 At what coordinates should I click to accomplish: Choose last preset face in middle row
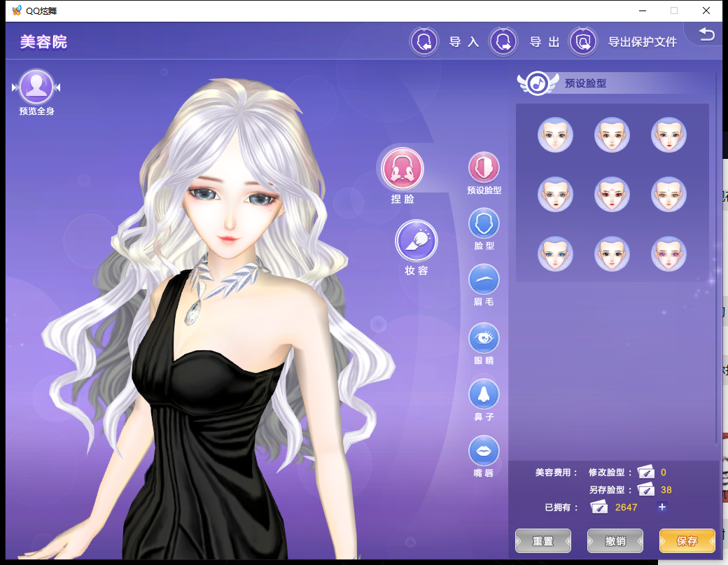[x=668, y=194]
